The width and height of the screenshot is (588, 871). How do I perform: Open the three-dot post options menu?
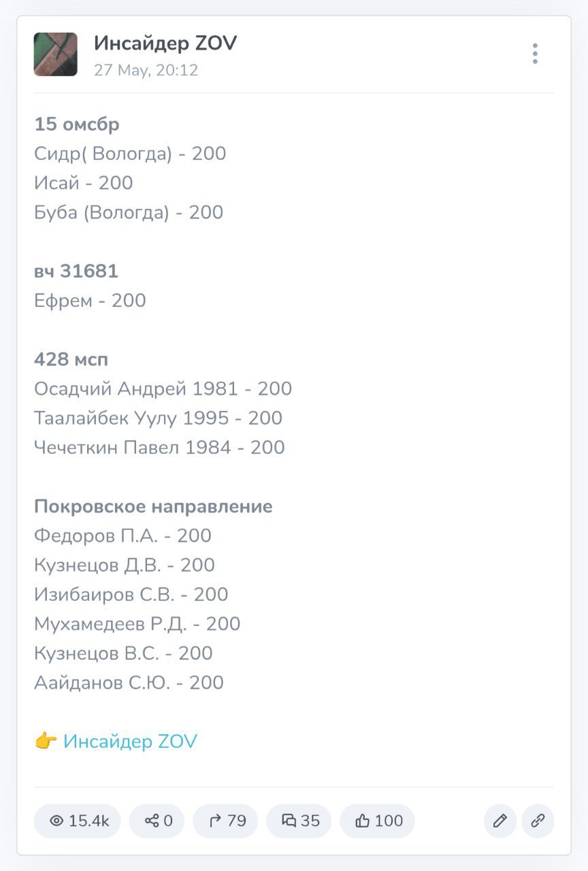[535, 54]
